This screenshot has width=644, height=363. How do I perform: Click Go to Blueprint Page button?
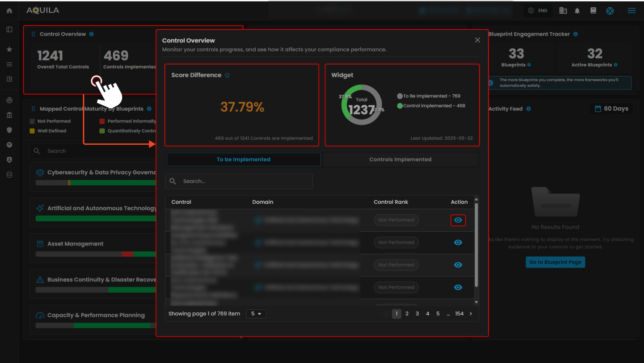click(555, 262)
